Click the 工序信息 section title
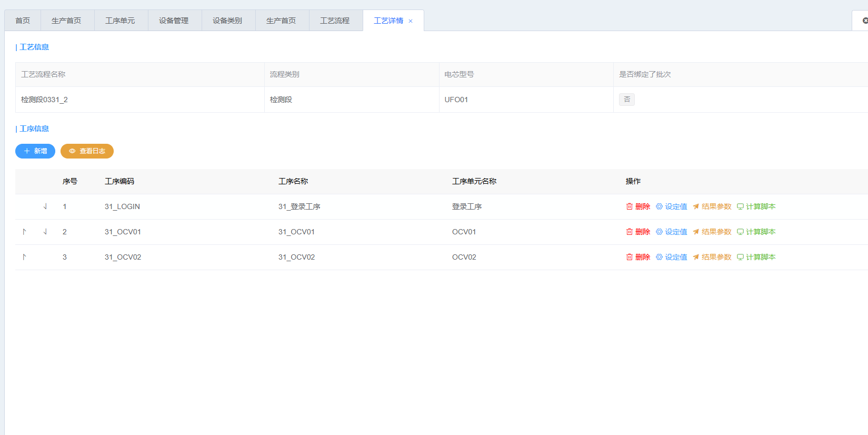Viewport: 868px width, 435px height. (x=34, y=128)
